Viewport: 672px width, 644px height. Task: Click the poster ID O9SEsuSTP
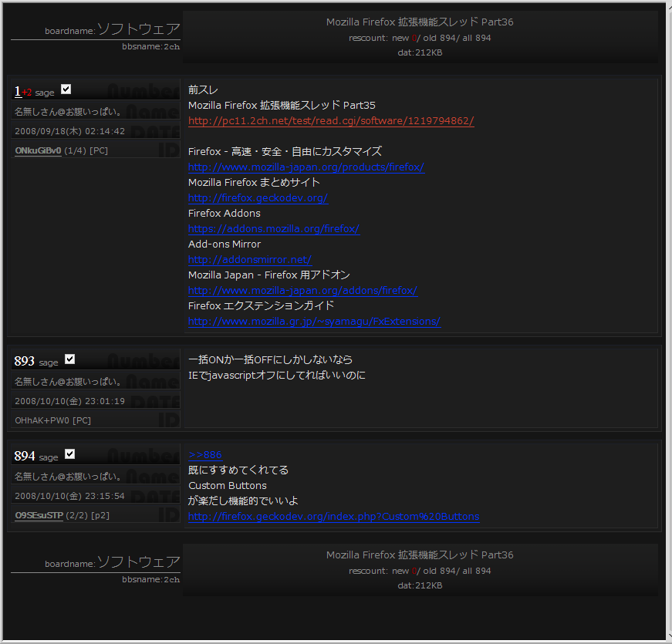(39, 515)
